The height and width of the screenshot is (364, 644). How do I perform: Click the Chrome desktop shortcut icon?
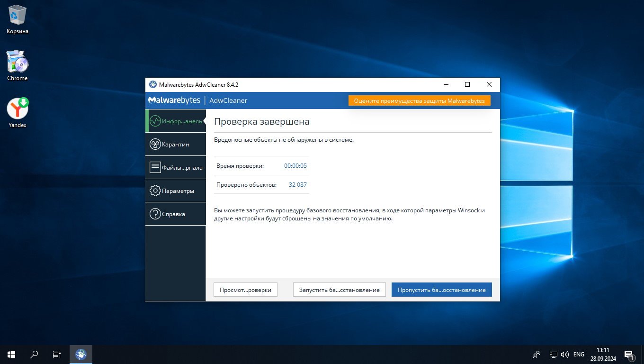[x=18, y=62]
